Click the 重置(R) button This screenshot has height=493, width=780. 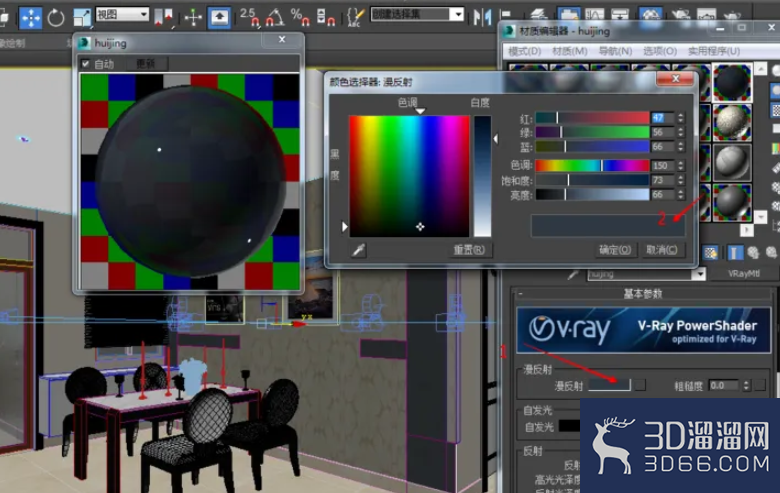469,250
